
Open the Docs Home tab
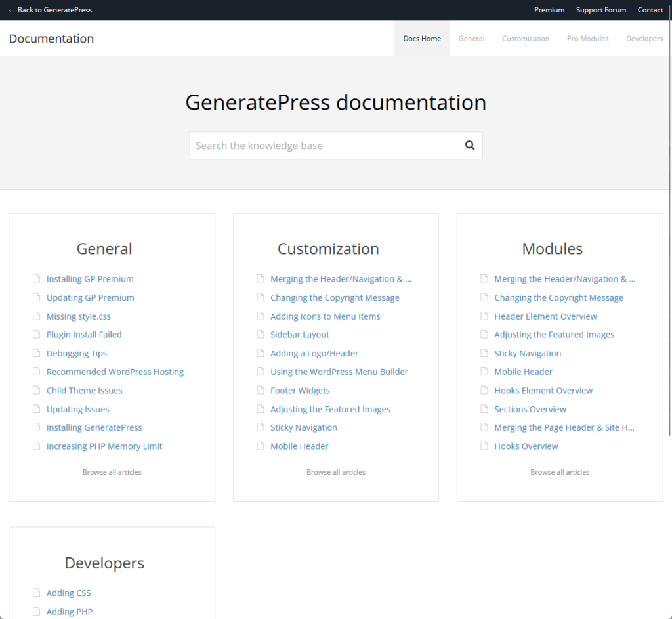[x=422, y=39]
